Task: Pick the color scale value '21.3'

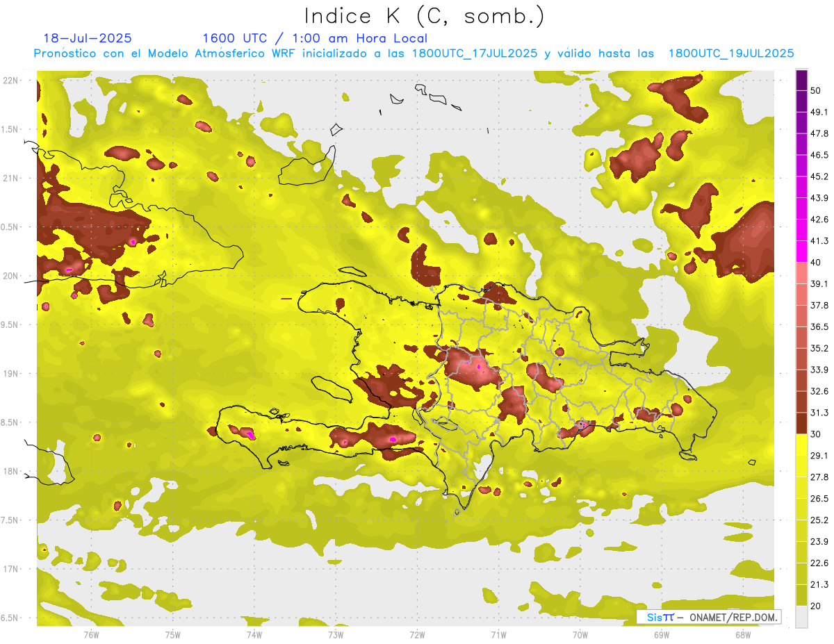Action: (819, 585)
